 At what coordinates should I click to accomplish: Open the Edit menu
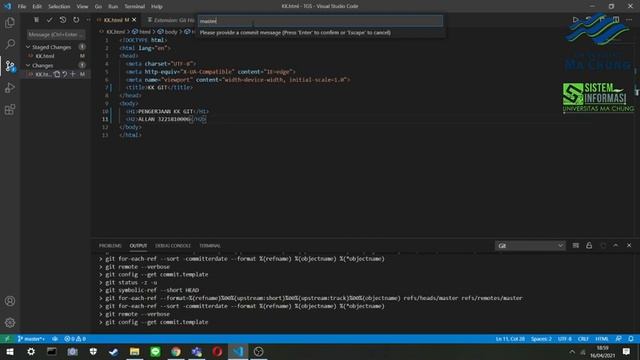(x=37, y=7)
